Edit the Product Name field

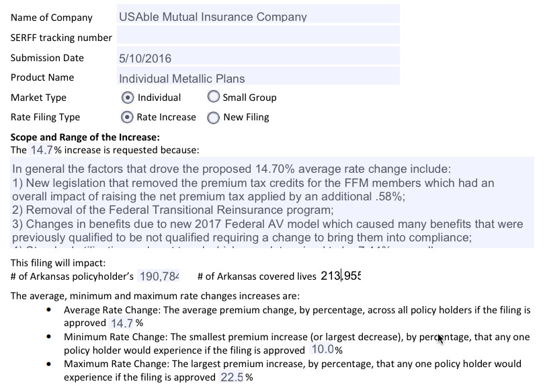[257, 78]
